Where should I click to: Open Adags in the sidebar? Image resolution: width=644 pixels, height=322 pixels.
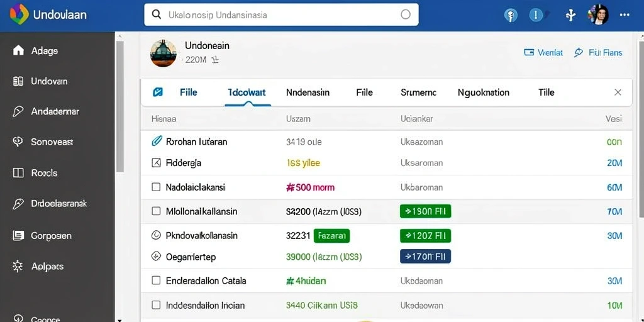[x=44, y=50]
